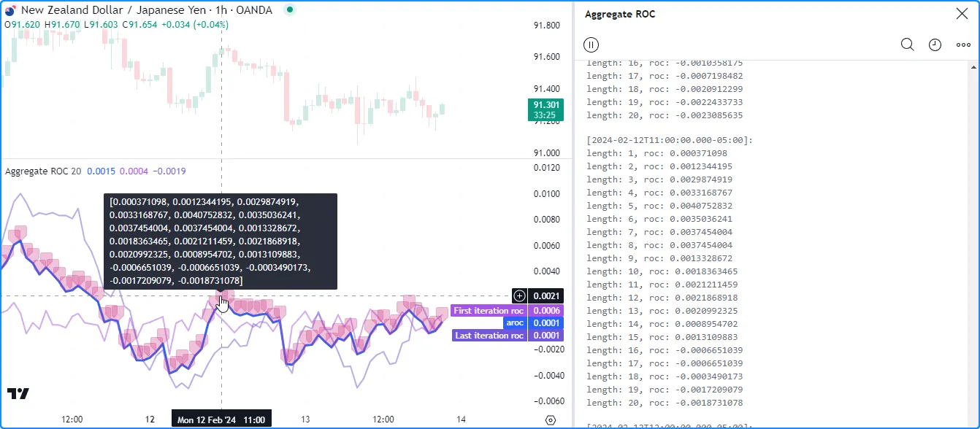Click the 'First iteration roc' plot label
This screenshot has height=429, width=980.
click(488, 311)
